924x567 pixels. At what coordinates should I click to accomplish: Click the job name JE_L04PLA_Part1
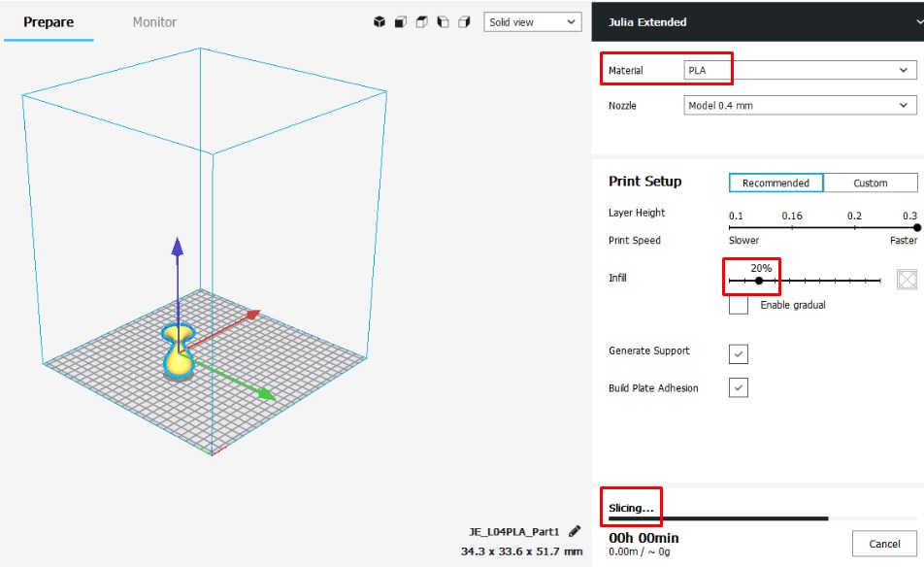tap(513, 532)
